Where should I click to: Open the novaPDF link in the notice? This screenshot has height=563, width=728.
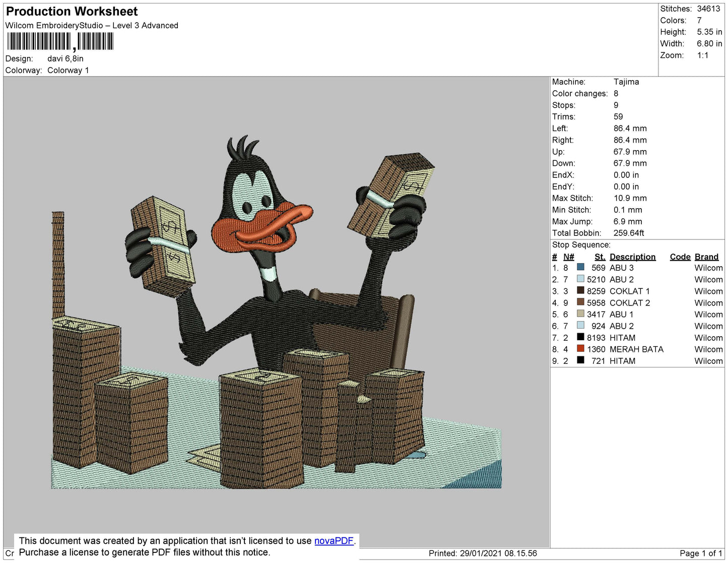(x=334, y=541)
